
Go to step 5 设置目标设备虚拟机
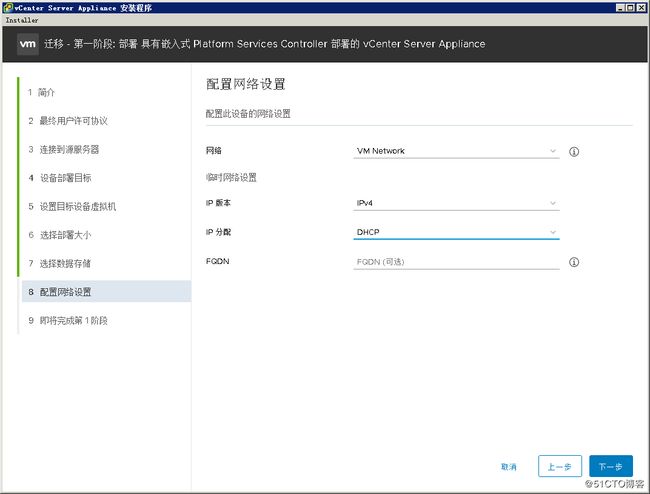(x=73, y=206)
